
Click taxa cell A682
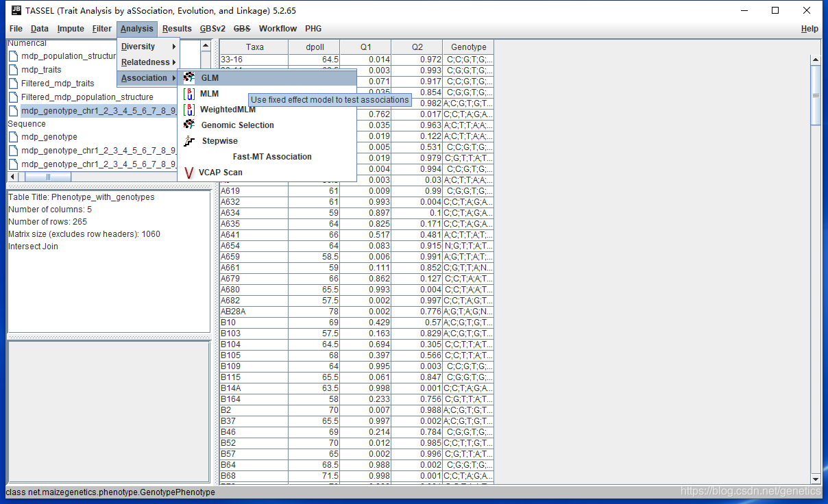pyautogui.click(x=254, y=301)
